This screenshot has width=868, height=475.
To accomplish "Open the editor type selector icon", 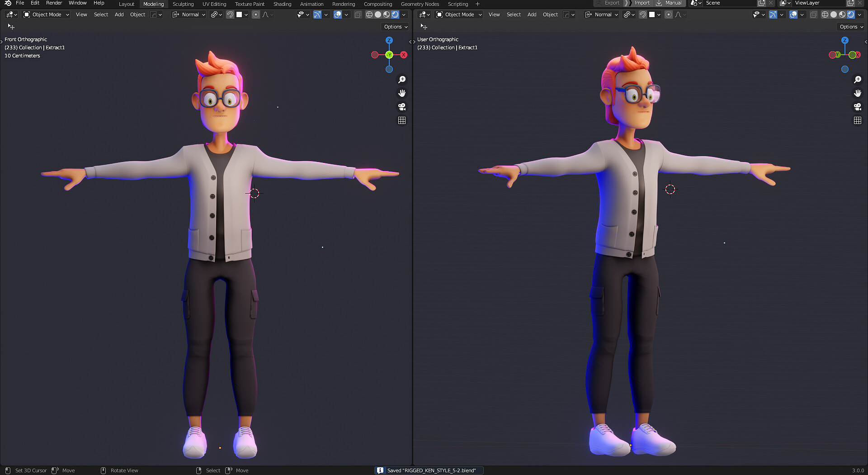I will click(x=10, y=14).
